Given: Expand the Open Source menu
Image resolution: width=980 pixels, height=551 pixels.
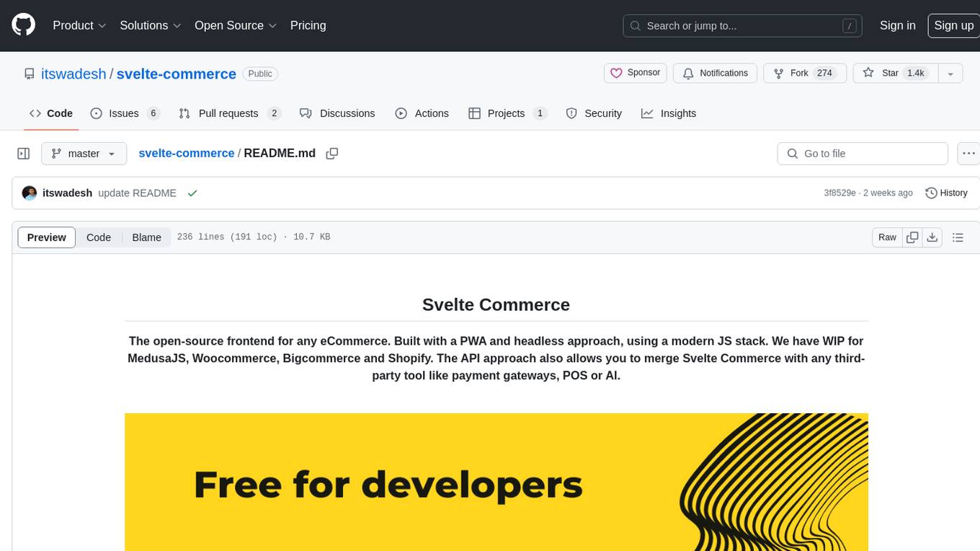Looking at the screenshot, I should click(x=236, y=25).
